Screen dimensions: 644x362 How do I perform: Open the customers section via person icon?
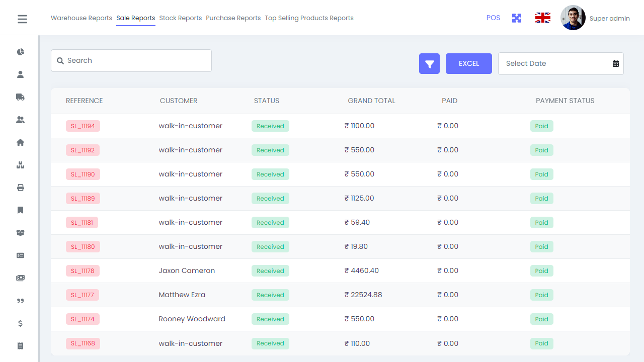(x=20, y=74)
